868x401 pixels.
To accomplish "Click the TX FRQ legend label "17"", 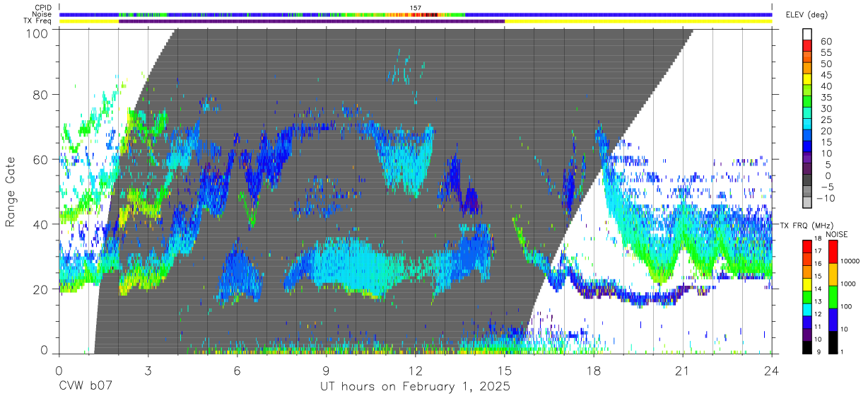I will pyautogui.click(x=817, y=251).
